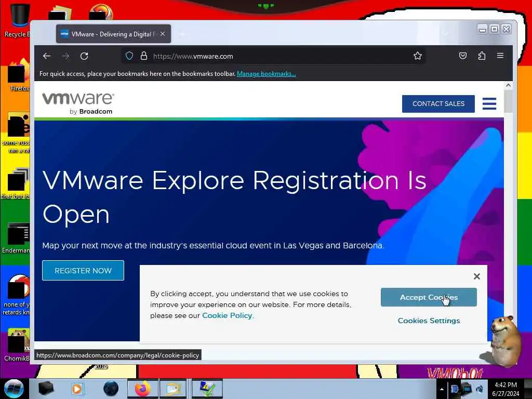Open the Save to Pocket icon

463,56
